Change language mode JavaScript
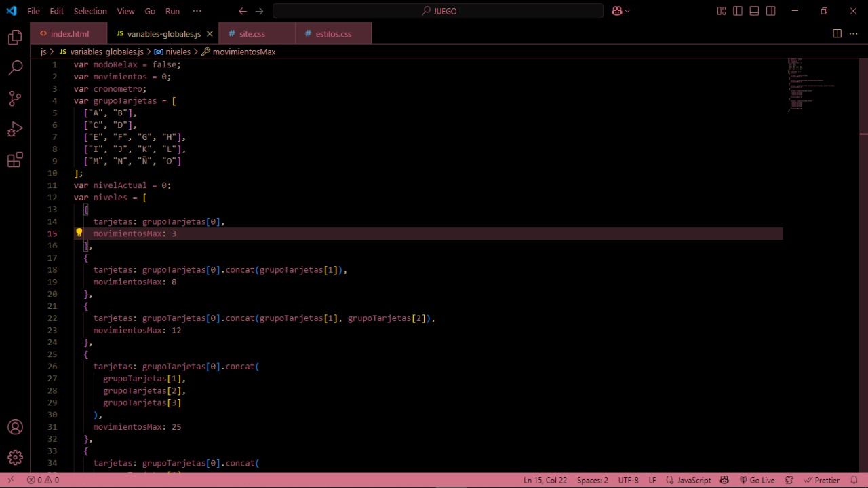The height and width of the screenshot is (488, 868). click(689, 480)
